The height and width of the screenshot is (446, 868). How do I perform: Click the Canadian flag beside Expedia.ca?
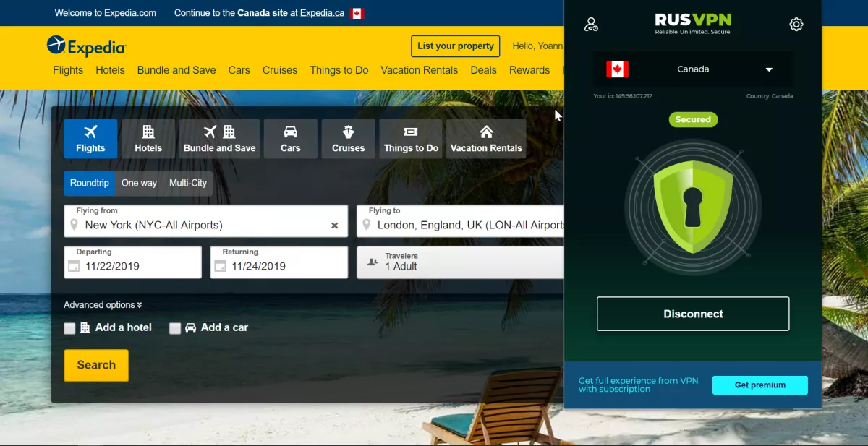[357, 13]
